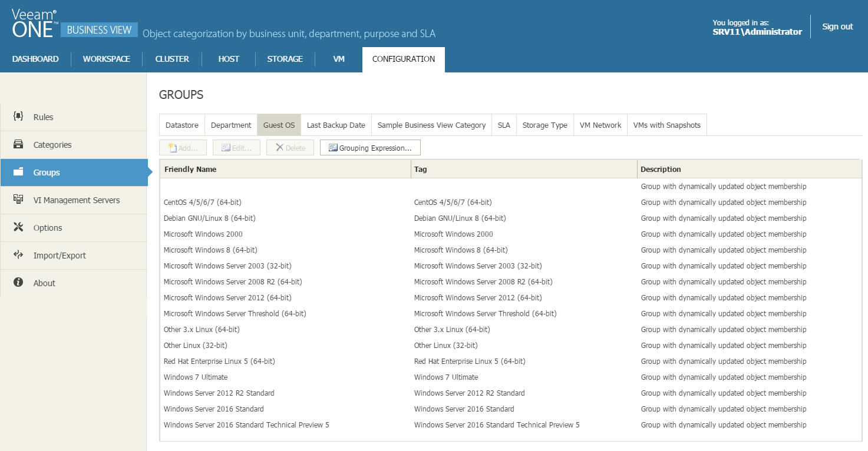868x451 pixels.
Task: Select Red Hat Enterprise Linux 5 friendly name
Action: 219,361
